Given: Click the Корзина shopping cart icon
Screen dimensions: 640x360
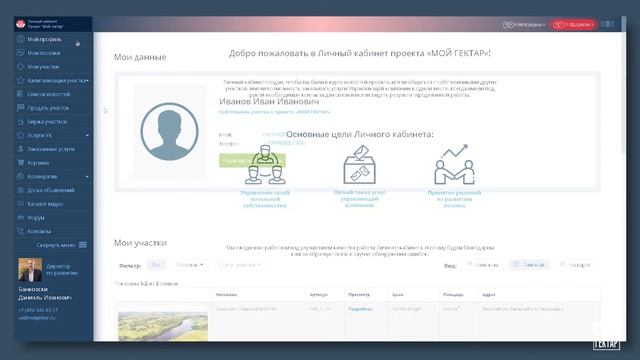Looking at the screenshot, I should [20, 162].
